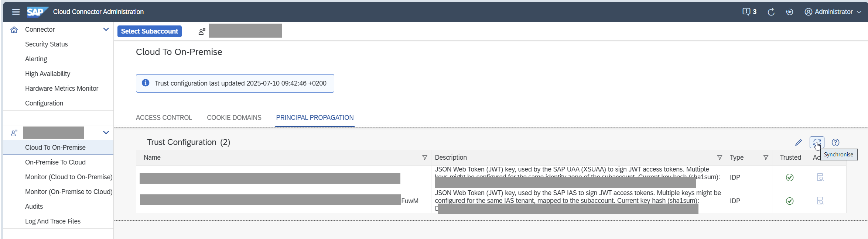868x239 pixels.
Task: Click the Trust Configuration (2) heading
Action: [188, 142]
